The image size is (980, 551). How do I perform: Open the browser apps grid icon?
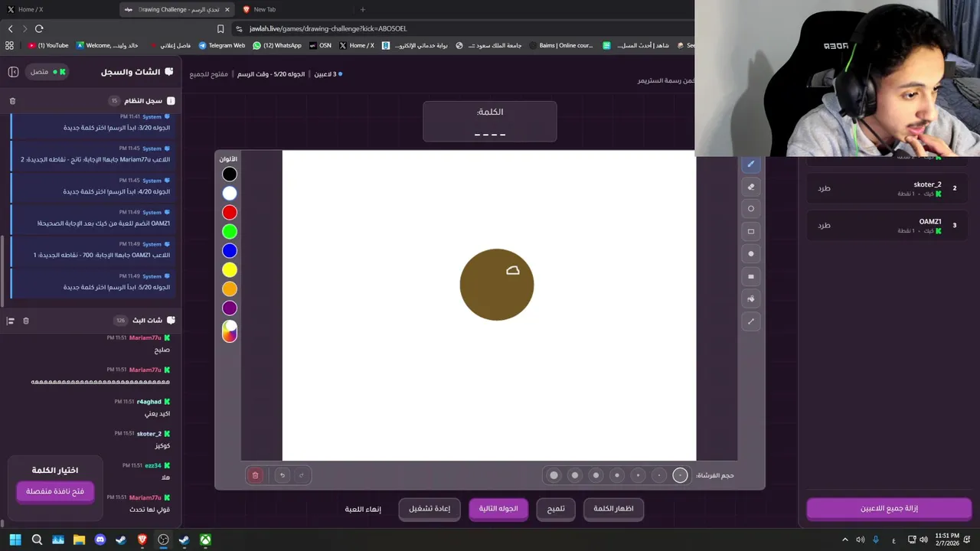[9, 45]
